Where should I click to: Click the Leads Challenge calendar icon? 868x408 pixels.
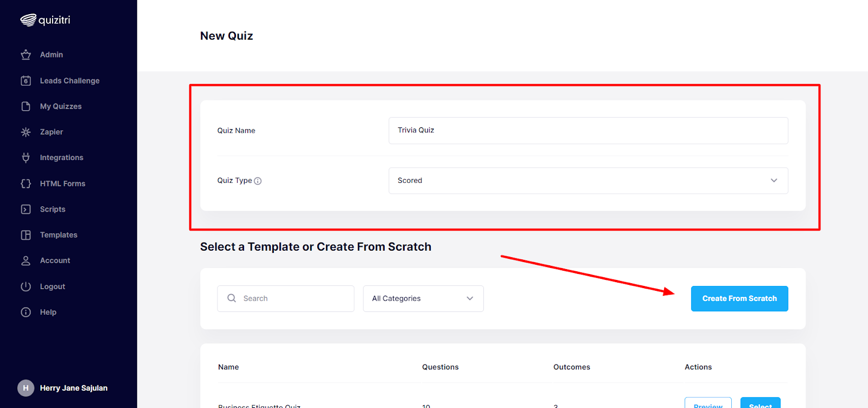[x=25, y=81]
